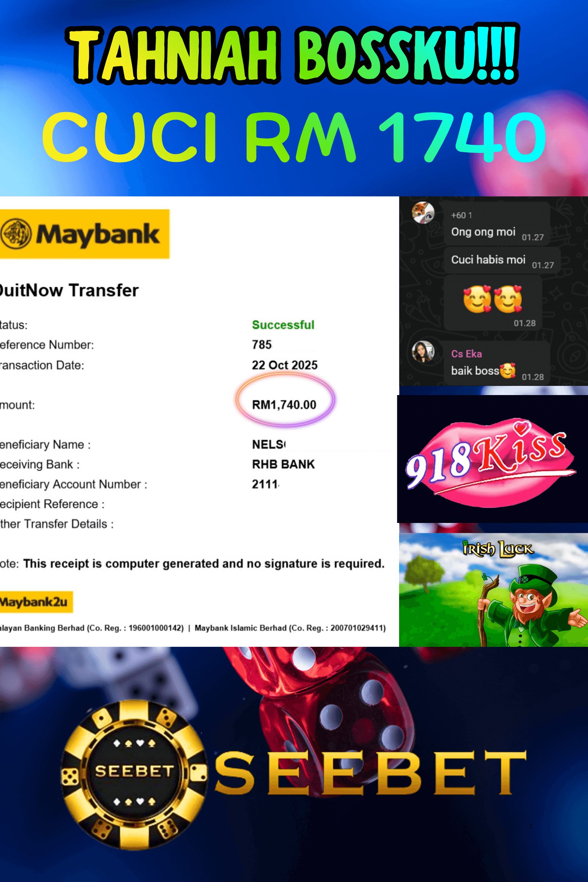Click the Maybank tiger logo icon

[16, 233]
